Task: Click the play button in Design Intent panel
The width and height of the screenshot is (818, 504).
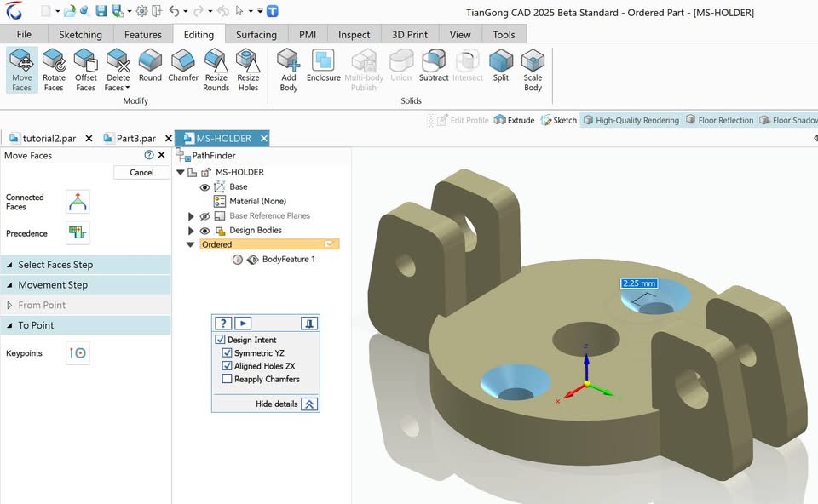Action: (x=243, y=324)
